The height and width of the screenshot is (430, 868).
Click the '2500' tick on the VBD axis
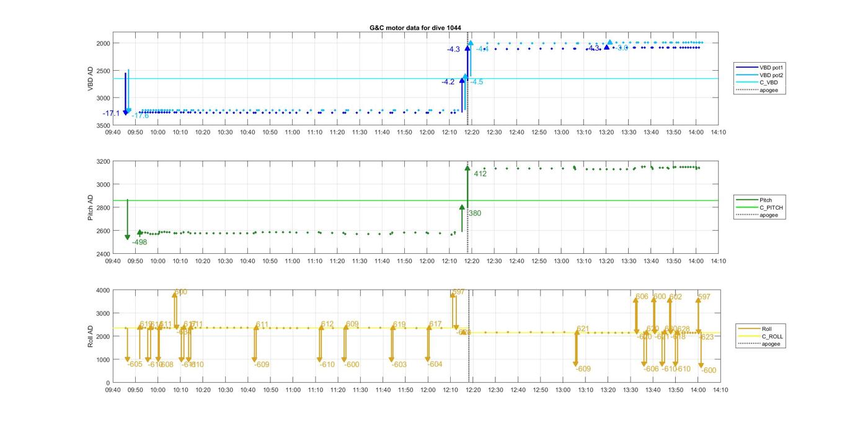102,71
